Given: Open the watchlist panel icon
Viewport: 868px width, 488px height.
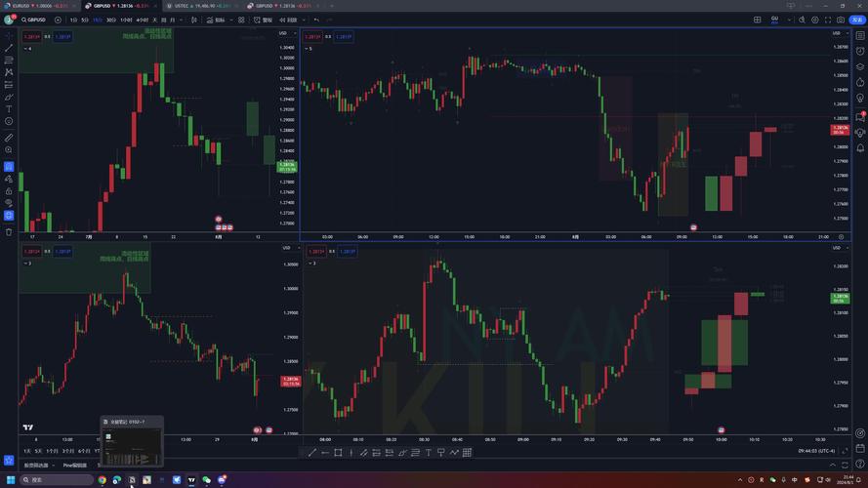Looking at the screenshot, I should tap(860, 36).
